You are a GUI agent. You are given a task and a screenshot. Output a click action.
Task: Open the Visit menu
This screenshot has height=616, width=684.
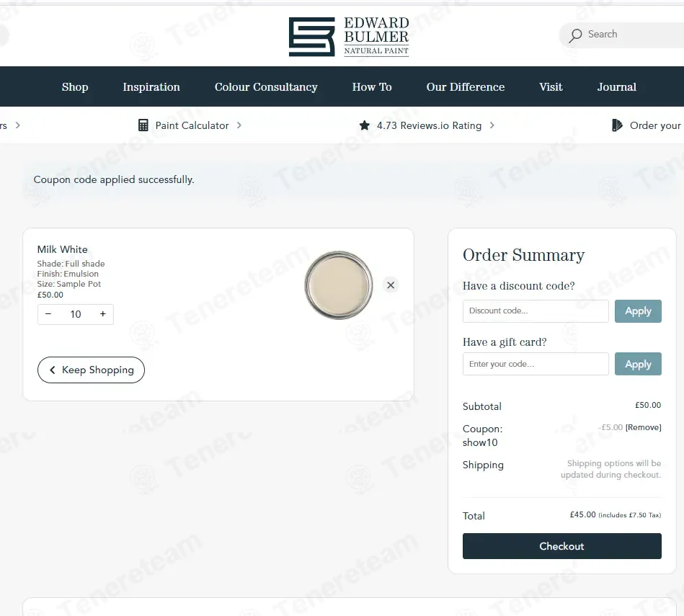point(551,86)
